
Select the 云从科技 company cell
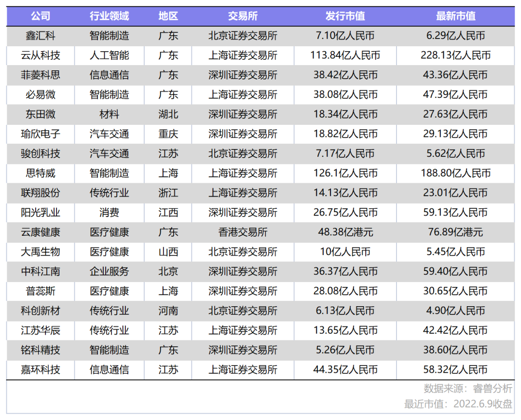click(x=41, y=55)
